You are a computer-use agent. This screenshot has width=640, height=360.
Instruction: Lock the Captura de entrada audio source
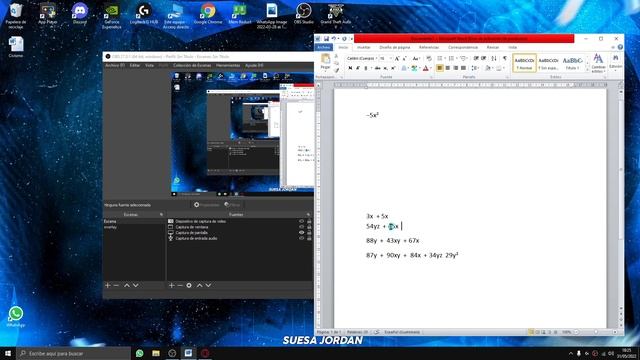(x=309, y=238)
